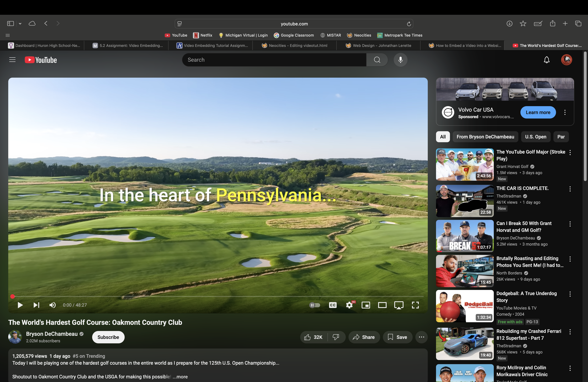The width and height of the screenshot is (588, 382).
Task: Show Safari downloads icon
Action: [509, 23]
